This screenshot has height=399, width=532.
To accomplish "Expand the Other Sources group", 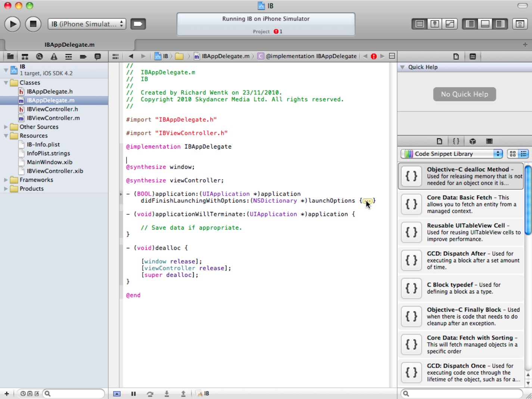I will tap(6, 127).
